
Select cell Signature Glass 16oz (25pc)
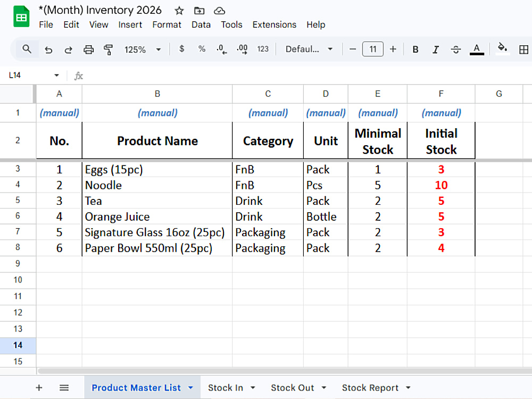(157, 232)
